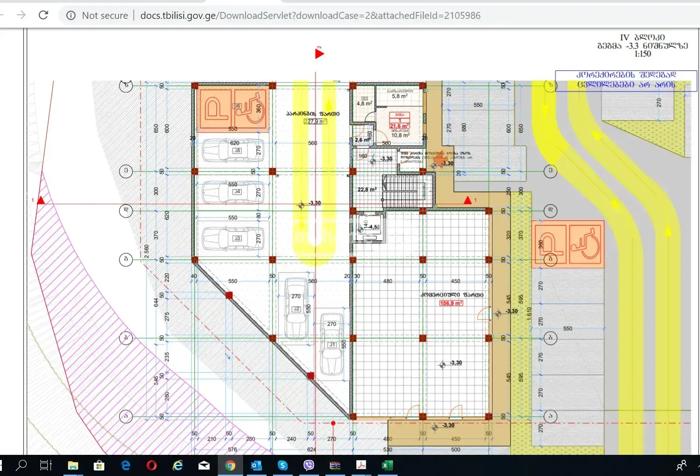The image size is (700, 476).
Task: Click the Not secure label
Action: coord(104,15)
